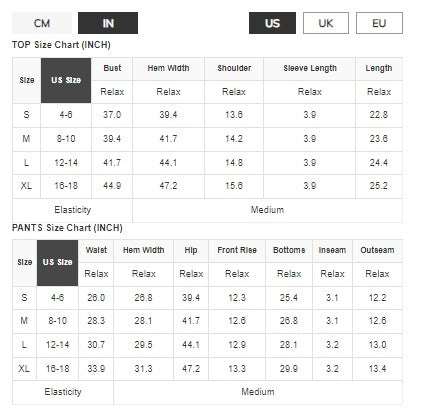Click the Shoulder column header
This screenshot has width=422, height=415.
[234, 68]
